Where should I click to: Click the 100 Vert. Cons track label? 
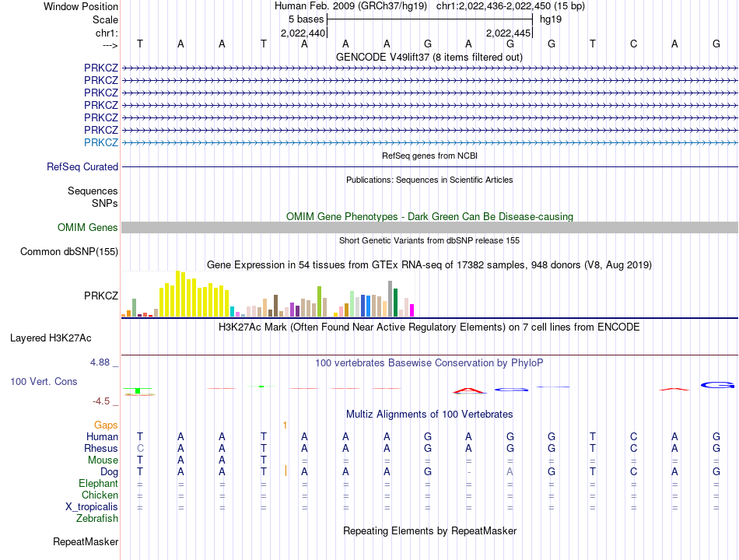(x=44, y=381)
